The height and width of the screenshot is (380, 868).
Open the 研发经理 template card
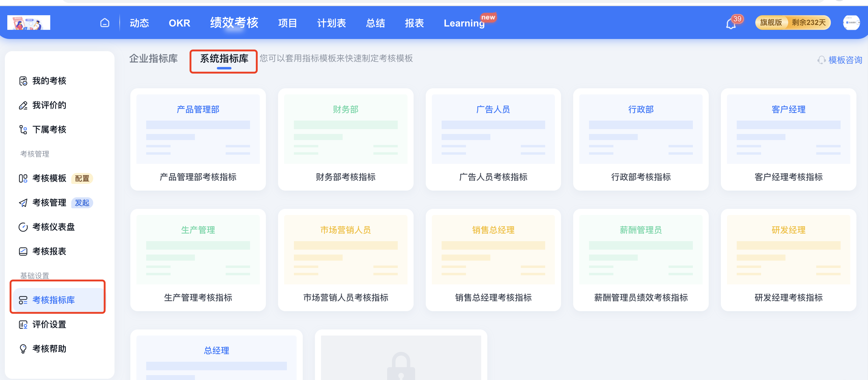click(789, 260)
